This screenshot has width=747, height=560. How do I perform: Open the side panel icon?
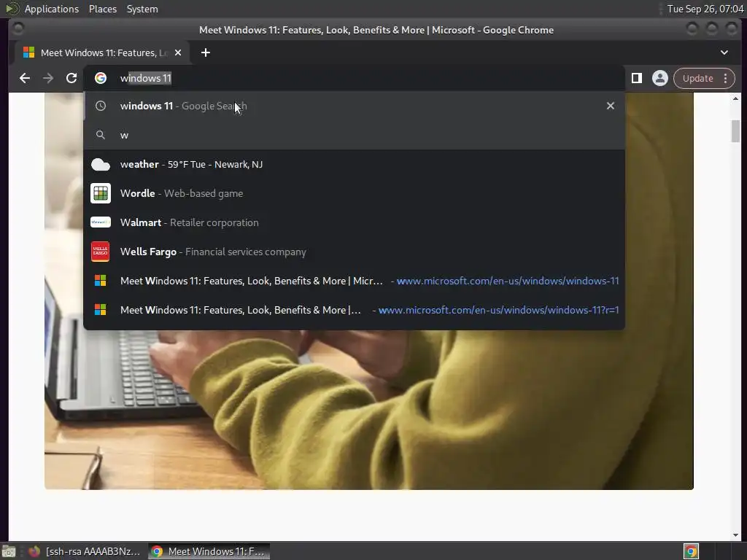coord(636,78)
